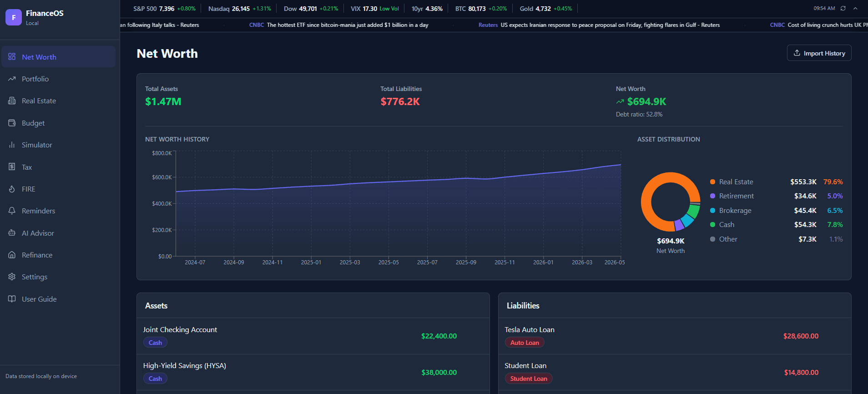
Task: Click the Net Worth grid icon in sidebar
Action: point(12,57)
